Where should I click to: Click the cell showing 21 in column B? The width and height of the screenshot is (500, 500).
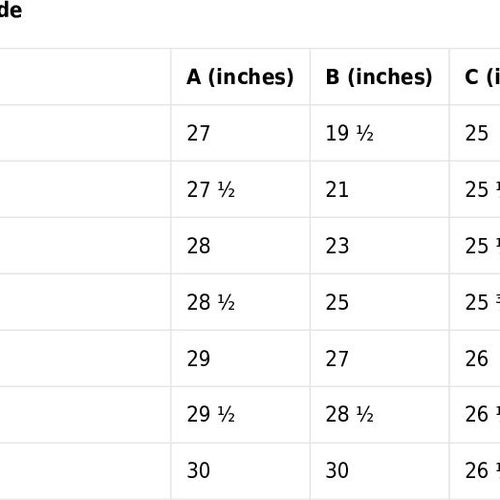coord(380,189)
